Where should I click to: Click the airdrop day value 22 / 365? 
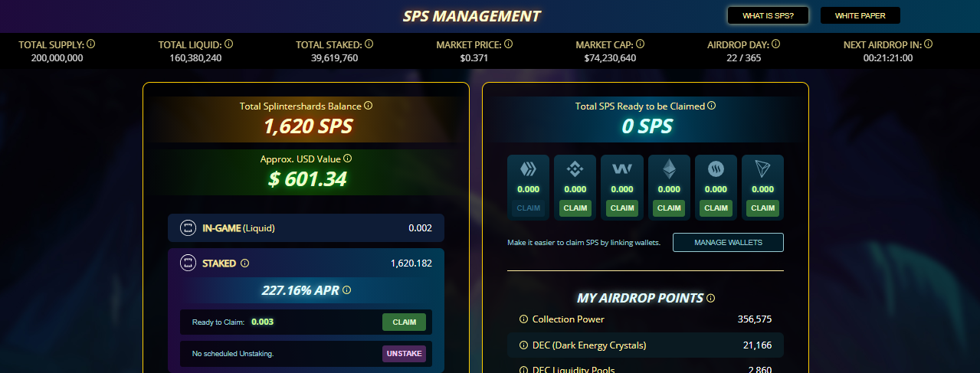[x=745, y=57]
